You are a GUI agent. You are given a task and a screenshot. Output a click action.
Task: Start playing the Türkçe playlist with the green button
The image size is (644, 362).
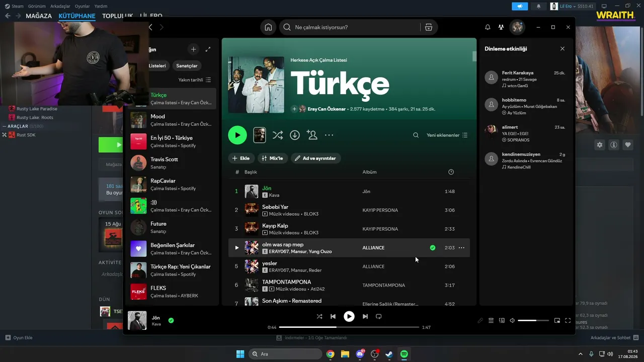(237, 135)
